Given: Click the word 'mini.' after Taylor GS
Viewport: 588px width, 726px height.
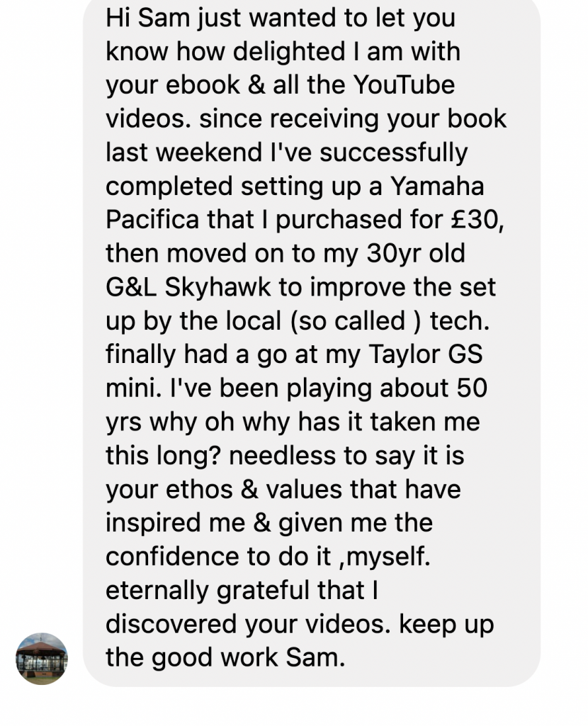Looking at the screenshot, I should coord(134,388).
